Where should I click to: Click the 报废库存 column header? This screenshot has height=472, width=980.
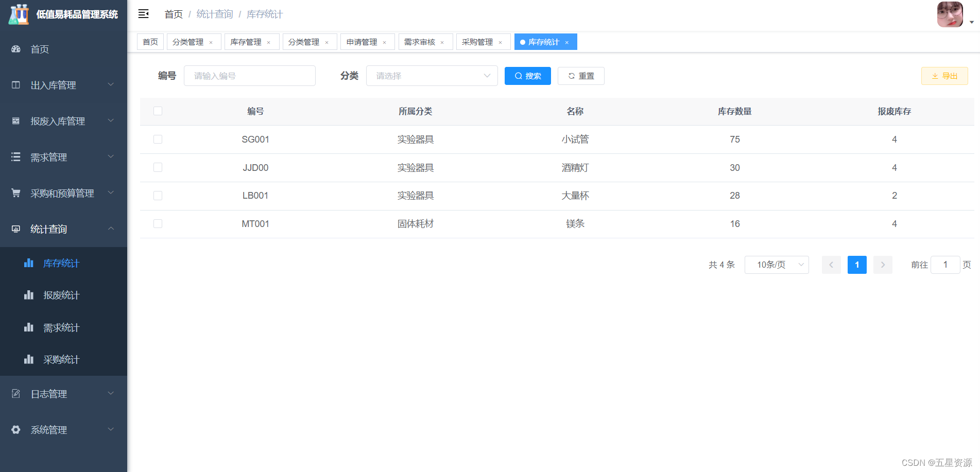point(895,111)
